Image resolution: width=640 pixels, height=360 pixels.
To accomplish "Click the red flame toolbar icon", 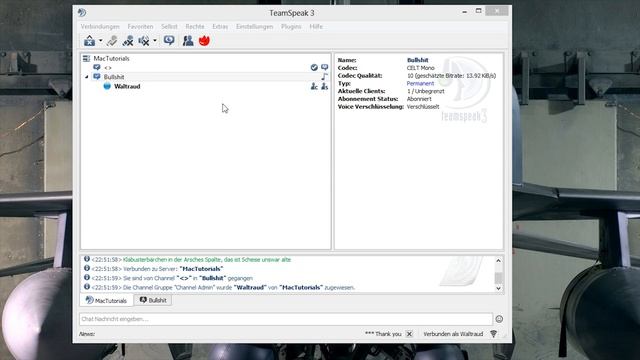I will pos(204,41).
